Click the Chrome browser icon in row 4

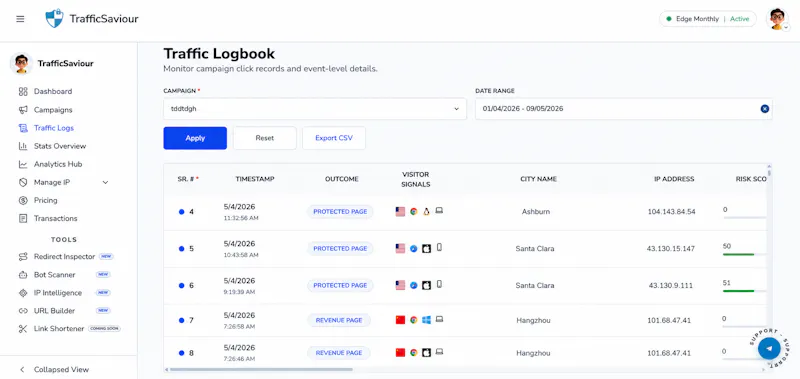point(414,211)
